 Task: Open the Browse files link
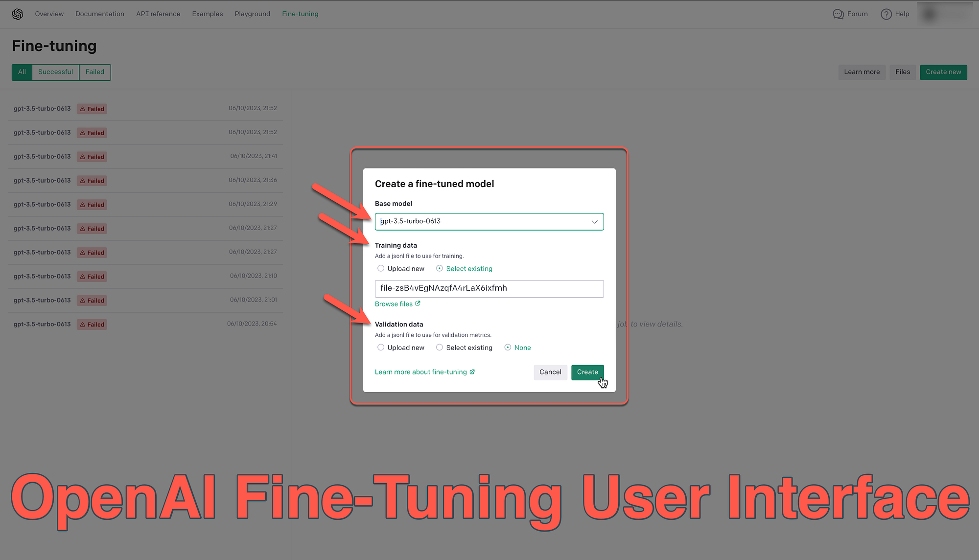pyautogui.click(x=394, y=303)
